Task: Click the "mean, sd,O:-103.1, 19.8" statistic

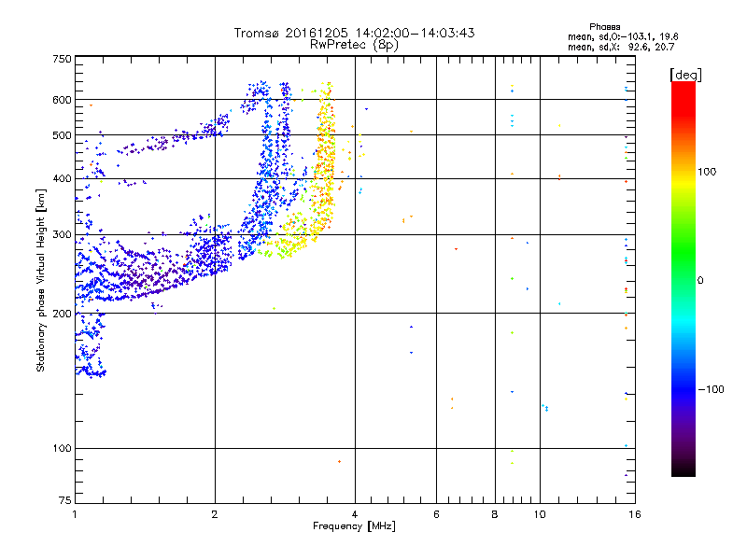Action: [623, 36]
